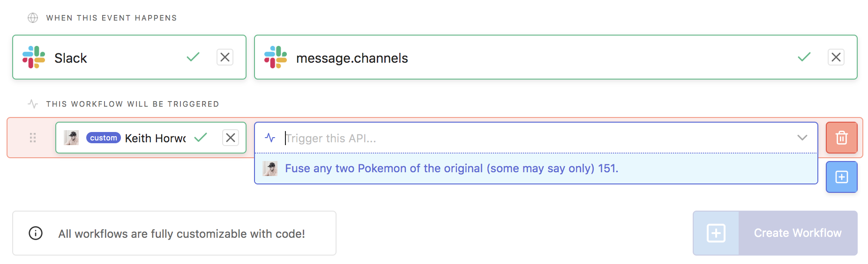Image resolution: width=868 pixels, height=264 pixels.
Task: Click the WHEN THIS EVENT HAPPENS heading
Action: coord(112,18)
